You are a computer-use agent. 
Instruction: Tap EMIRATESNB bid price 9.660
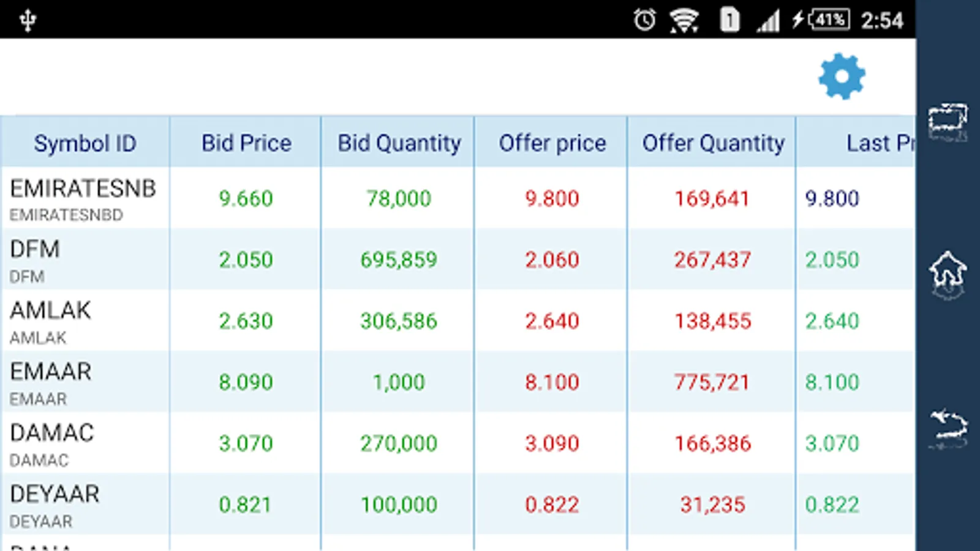coord(246,198)
